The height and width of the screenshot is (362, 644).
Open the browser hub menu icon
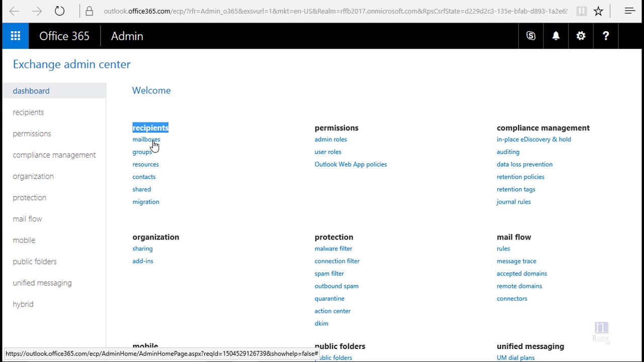click(630, 11)
